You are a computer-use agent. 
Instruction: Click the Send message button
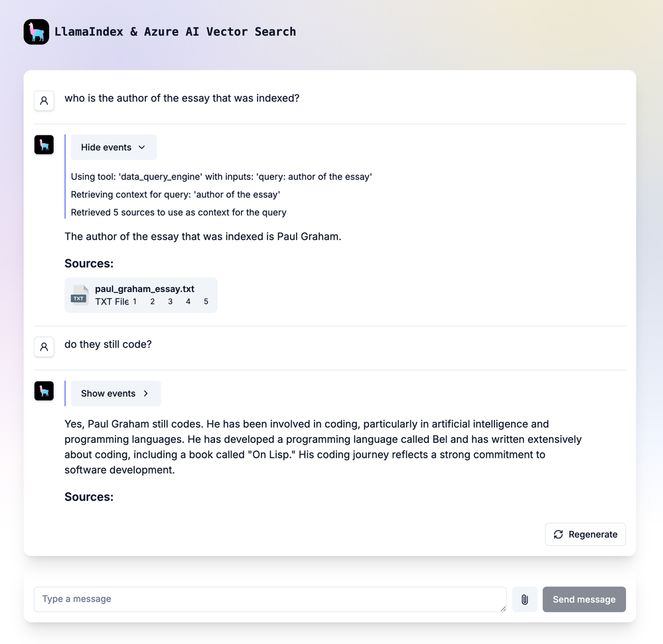tap(584, 599)
